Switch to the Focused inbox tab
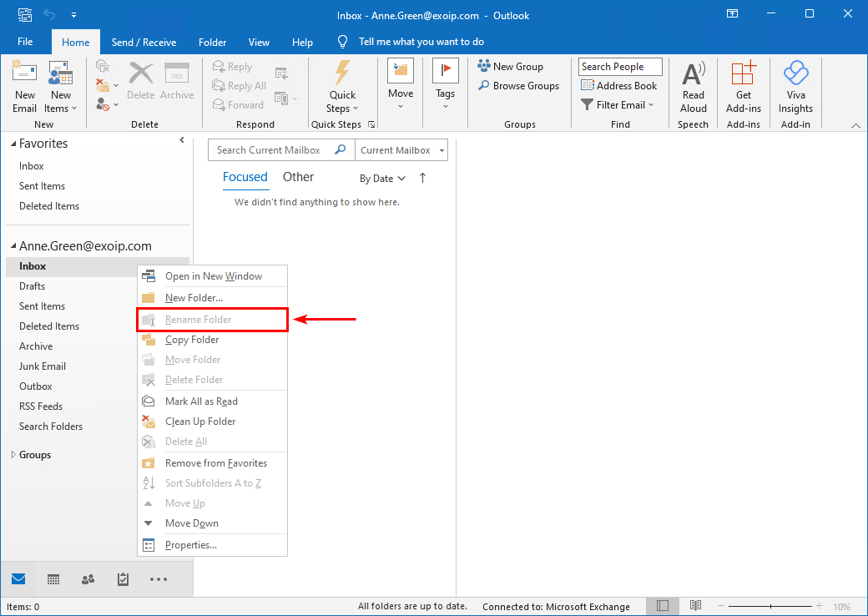868x616 pixels. 245,177
